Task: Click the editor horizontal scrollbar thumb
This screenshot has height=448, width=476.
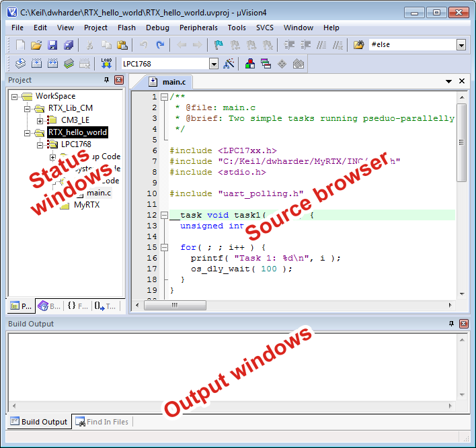Action: (x=174, y=305)
